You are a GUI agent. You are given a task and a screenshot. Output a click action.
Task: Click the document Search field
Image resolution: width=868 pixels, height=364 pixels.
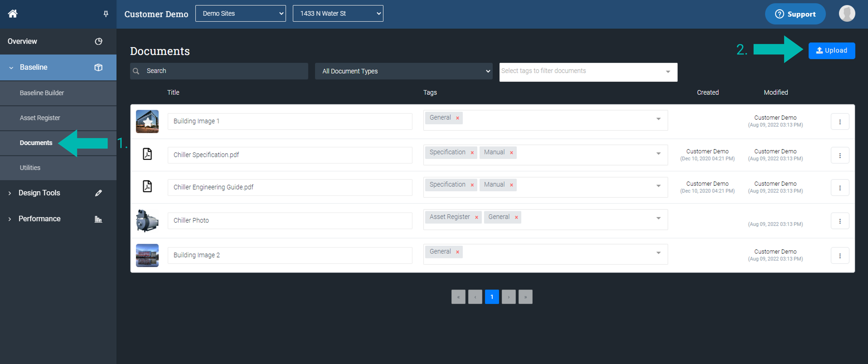tap(219, 71)
